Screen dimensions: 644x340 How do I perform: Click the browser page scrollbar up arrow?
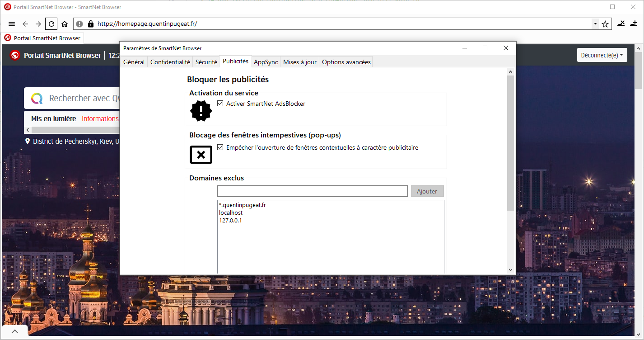coord(639,48)
